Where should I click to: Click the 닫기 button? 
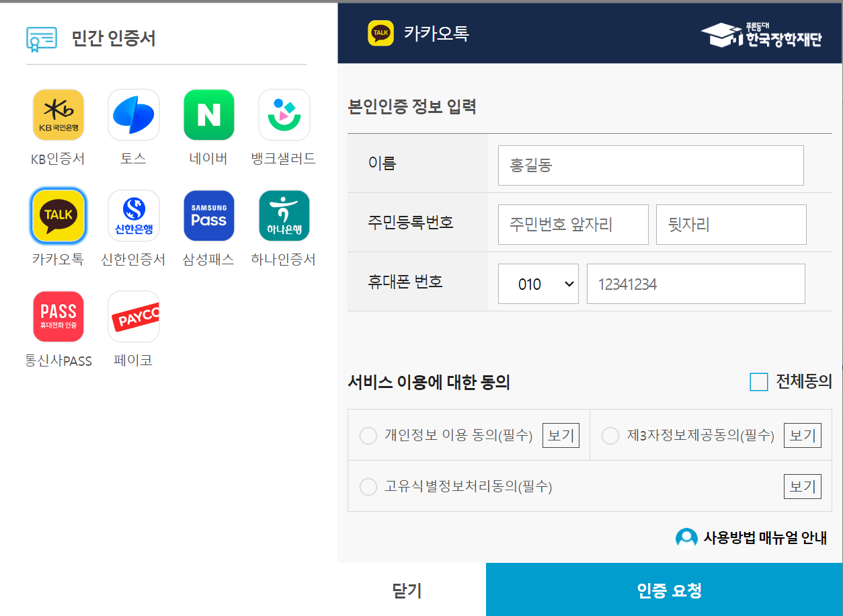pyautogui.click(x=407, y=590)
